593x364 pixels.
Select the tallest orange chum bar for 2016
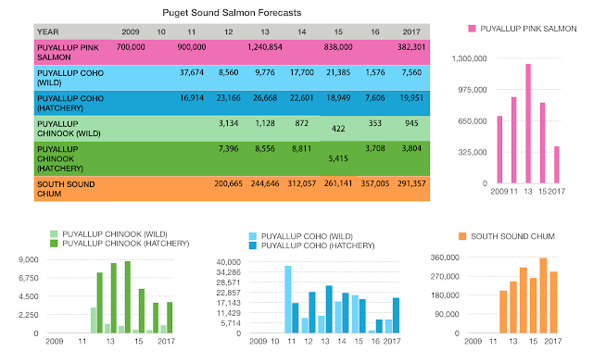pyautogui.click(x=543, y=295)
